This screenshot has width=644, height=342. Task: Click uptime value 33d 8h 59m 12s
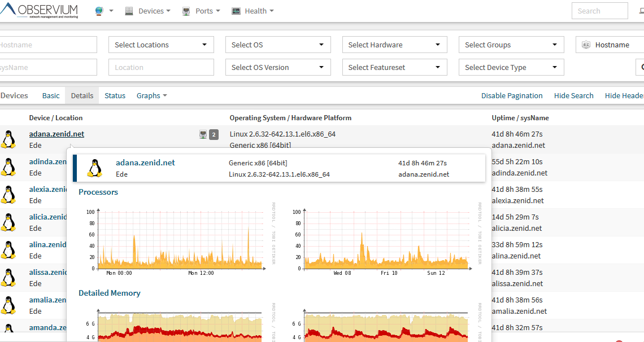pyautogui.click(x=517, y=245)
